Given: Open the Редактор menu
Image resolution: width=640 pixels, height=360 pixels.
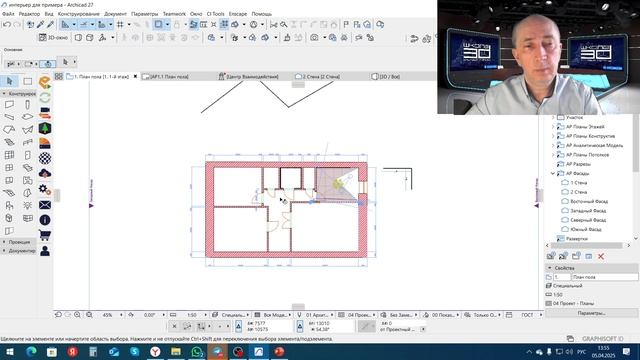Looking at the screenshot, I should point(29,14).
